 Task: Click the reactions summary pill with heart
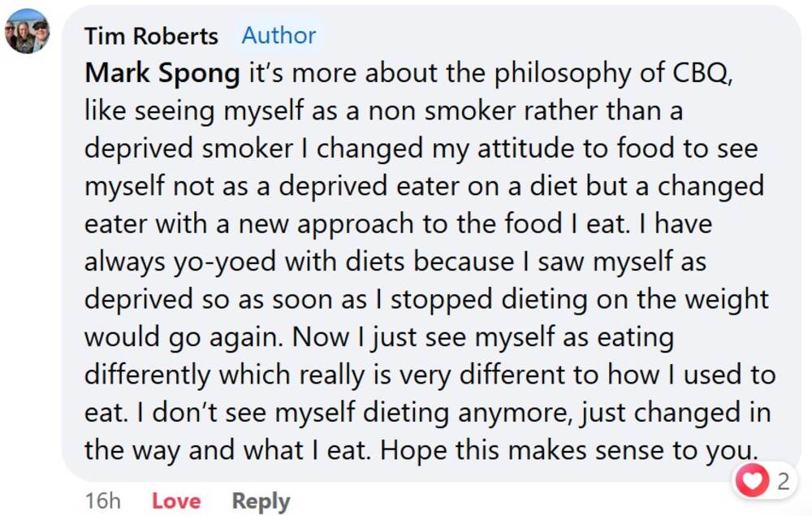(764, 481)
